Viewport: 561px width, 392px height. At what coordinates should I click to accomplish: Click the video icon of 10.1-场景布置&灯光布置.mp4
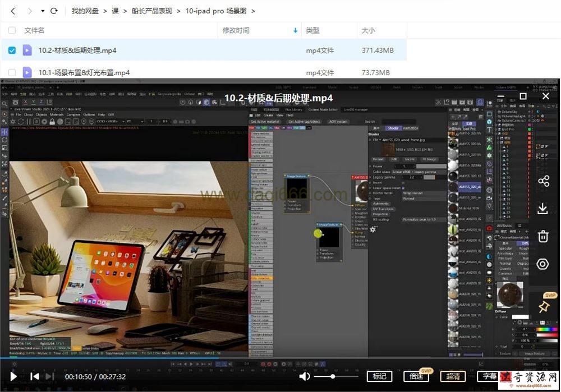click(x=27, y=72)
